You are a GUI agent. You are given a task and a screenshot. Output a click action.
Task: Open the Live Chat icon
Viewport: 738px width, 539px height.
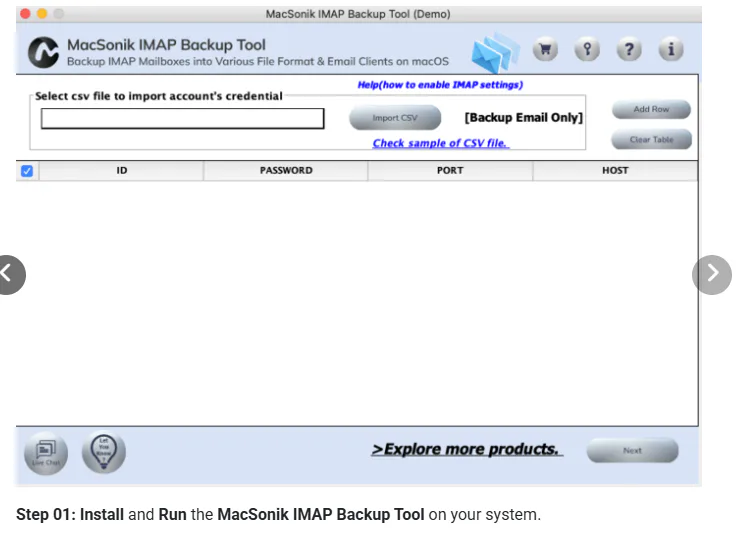46,453
